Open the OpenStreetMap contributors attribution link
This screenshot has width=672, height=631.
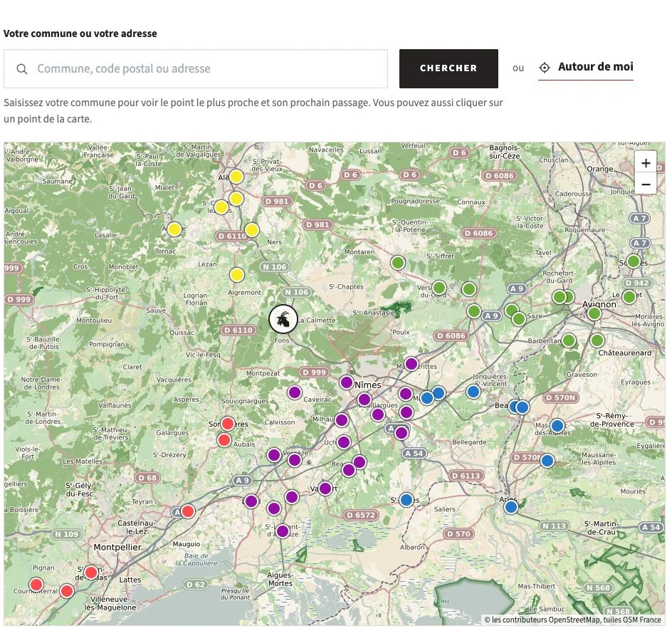572,620
